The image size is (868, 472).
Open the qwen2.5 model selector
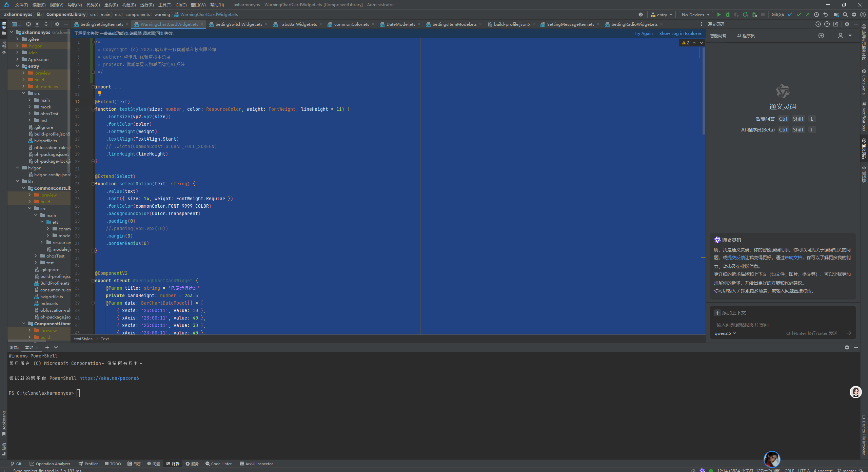click(725, 333)
